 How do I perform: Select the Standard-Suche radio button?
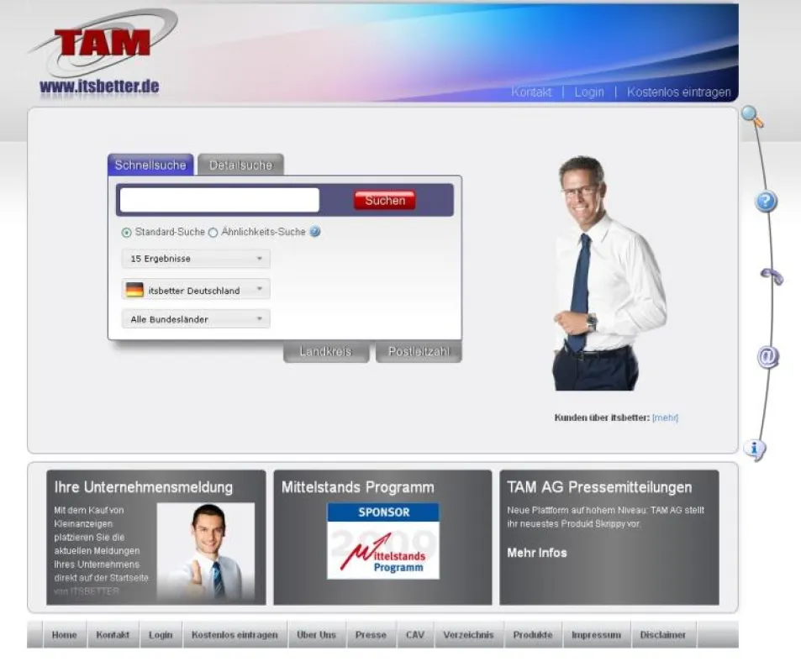click(x=127, y=233)
